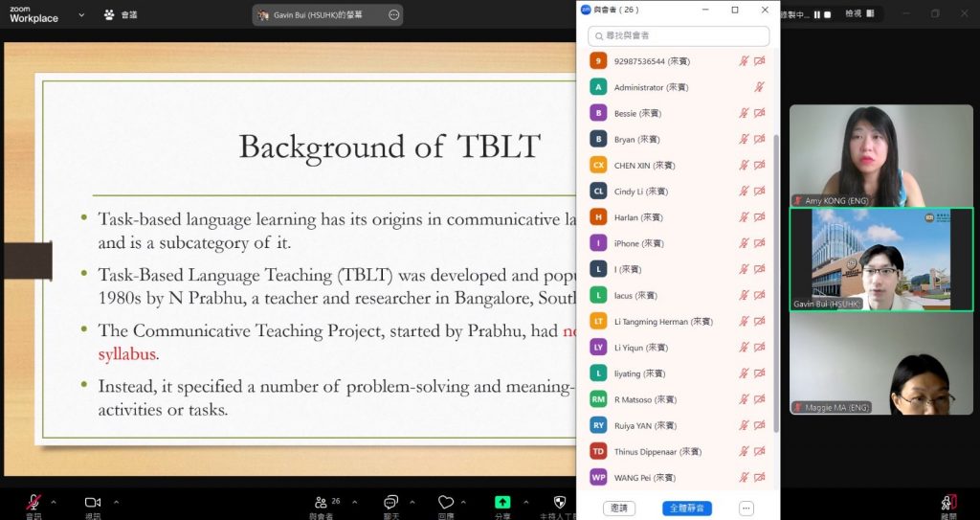The height and width of the screenshot is (520, 980).
Task: Expand chat options caret
Action: [412, 502]
